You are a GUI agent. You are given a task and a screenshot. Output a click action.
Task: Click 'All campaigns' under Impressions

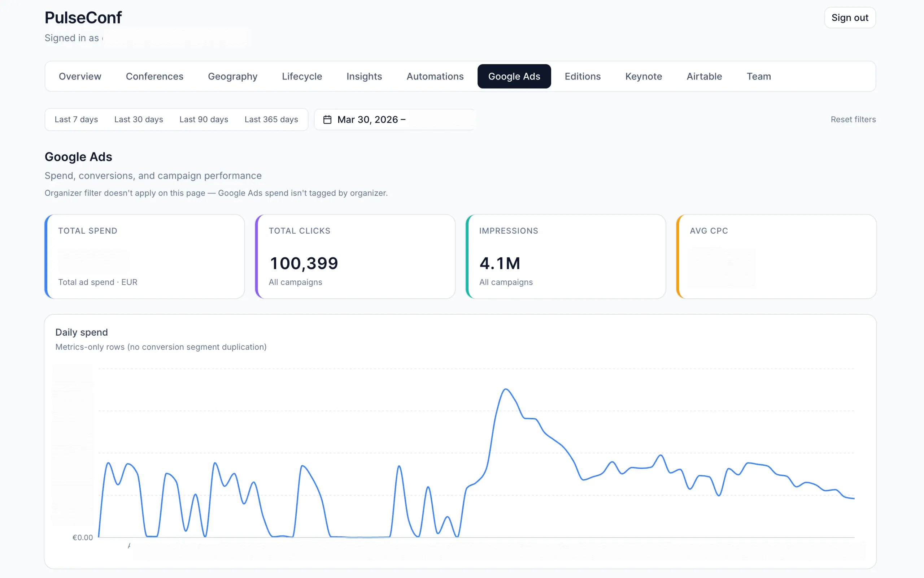coord(506,282)
